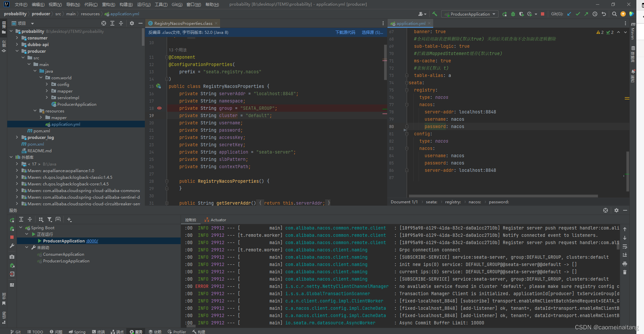Open Search Everywhere with the magnifier icon
This screenshot has height=334, width=644.
tap(614, 14)
